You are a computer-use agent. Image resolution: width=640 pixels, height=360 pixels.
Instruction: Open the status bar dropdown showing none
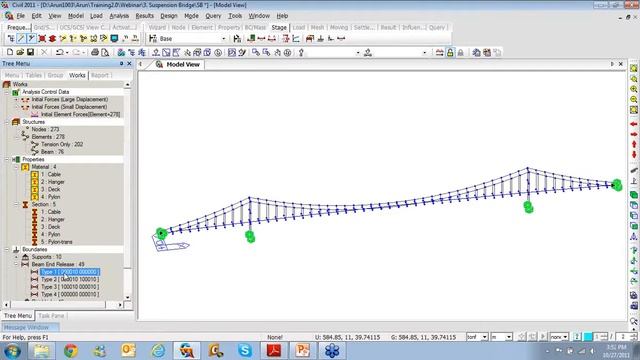pyautogui.click(x=565, y=337)
